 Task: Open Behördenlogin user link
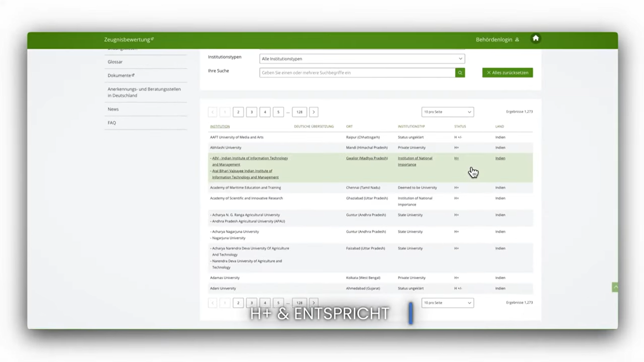pos(497,39)
